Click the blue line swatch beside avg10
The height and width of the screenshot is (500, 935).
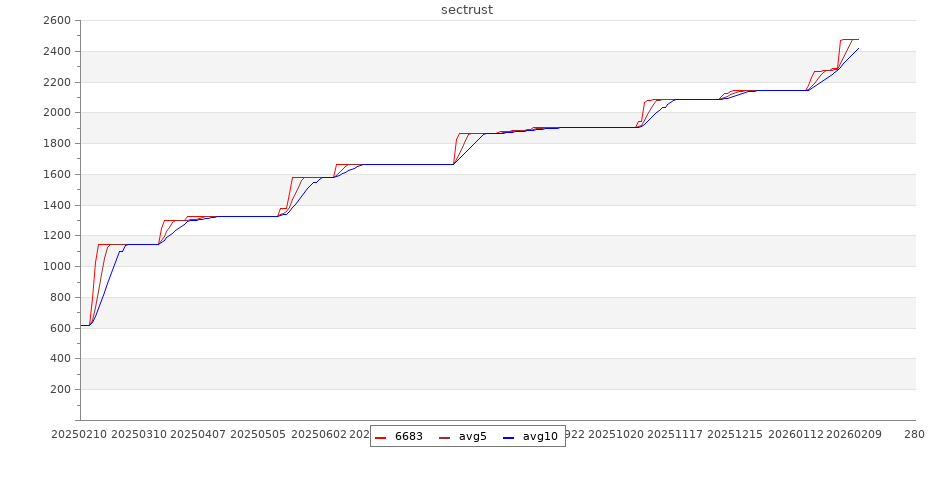tap(509, 437)
